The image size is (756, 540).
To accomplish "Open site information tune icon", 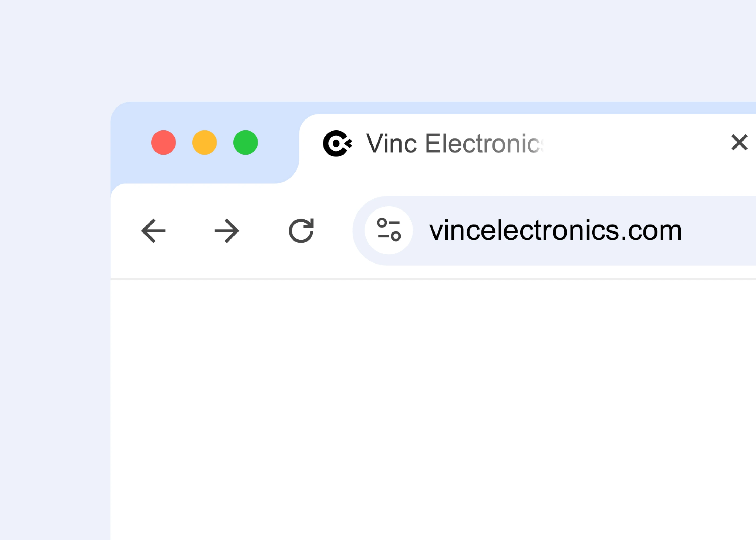I will tap(389, 230).
